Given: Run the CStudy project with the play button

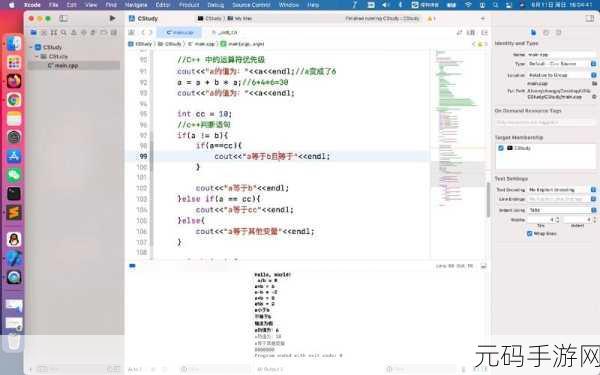Looking at the screenshot, I should tap(112, 18).
